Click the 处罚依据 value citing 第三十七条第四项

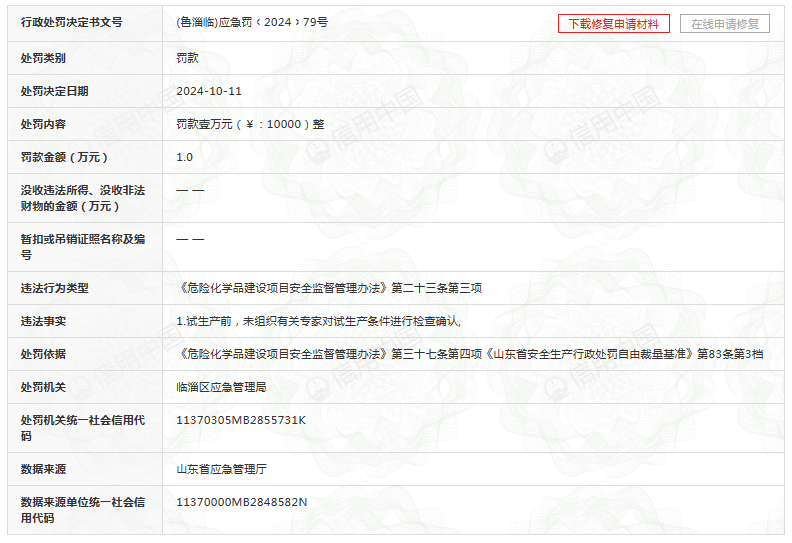tap(470, 354)
